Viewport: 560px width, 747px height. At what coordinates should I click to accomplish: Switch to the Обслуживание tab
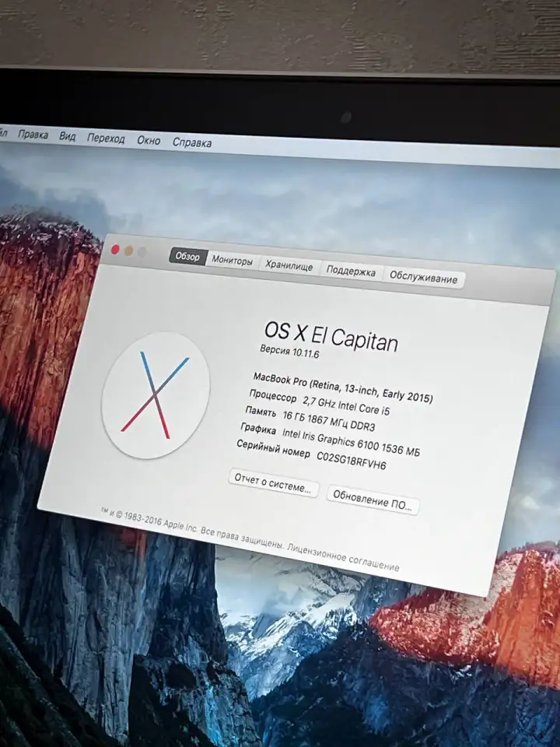tap(423, 277)
